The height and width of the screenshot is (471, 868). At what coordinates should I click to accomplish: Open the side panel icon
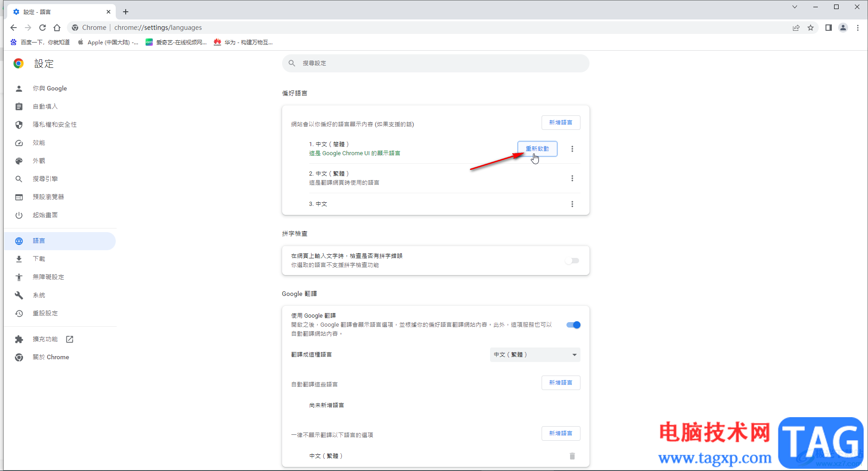828,28
